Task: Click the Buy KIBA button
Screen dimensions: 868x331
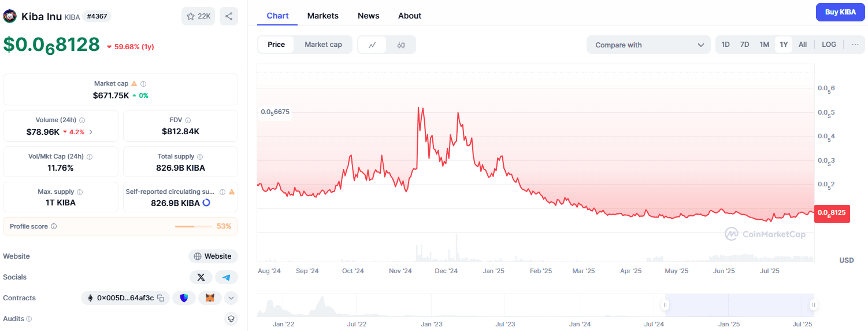Action: pyautogui.click(x=840, y=12)
